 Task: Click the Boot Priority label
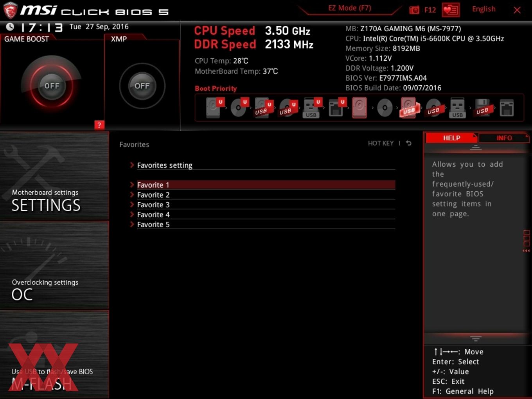(x=216, y=88)
